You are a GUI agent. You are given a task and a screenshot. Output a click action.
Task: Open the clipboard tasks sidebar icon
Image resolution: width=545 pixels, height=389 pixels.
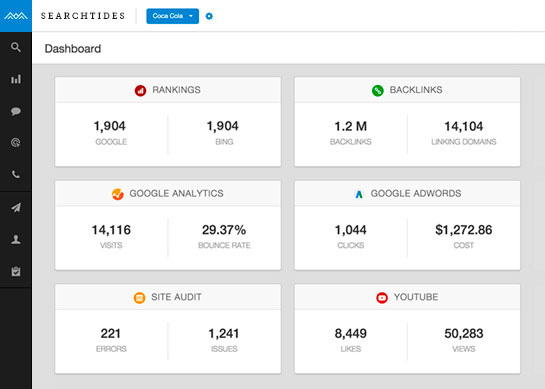[x=16, y=271]
